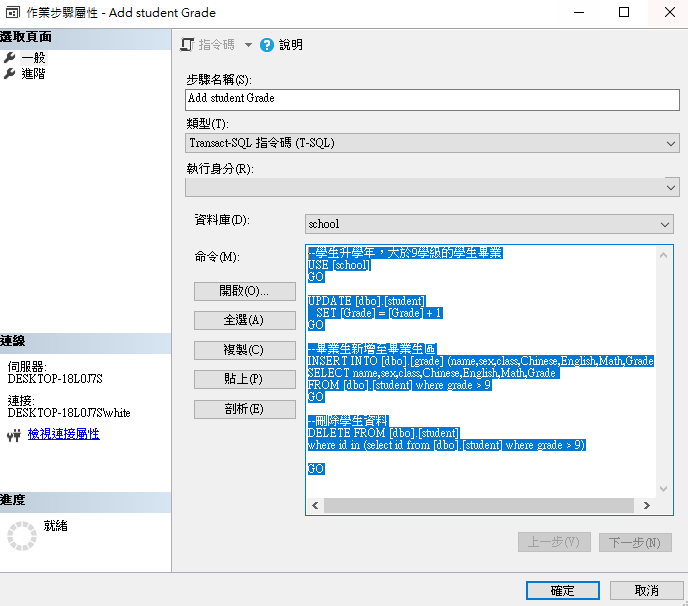This screenshot has height=606, width=688.
Task: Click the command box scroll-down arrow
Action: click(x=663, y=489)
